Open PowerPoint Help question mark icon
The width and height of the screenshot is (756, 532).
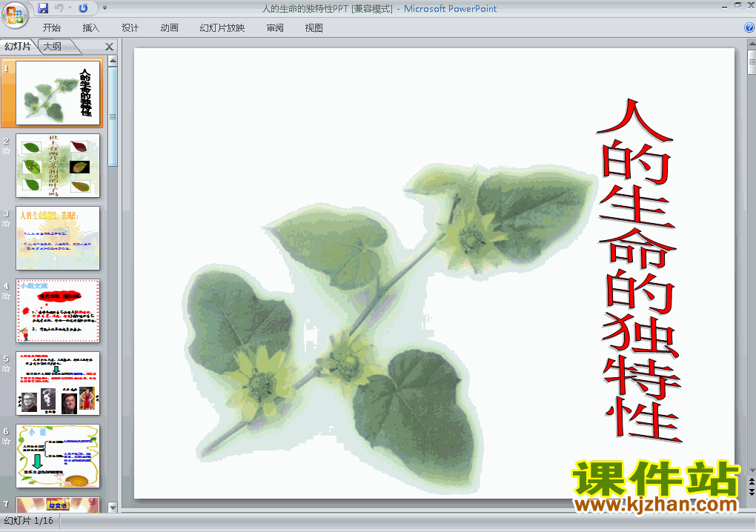pos(749,27)
